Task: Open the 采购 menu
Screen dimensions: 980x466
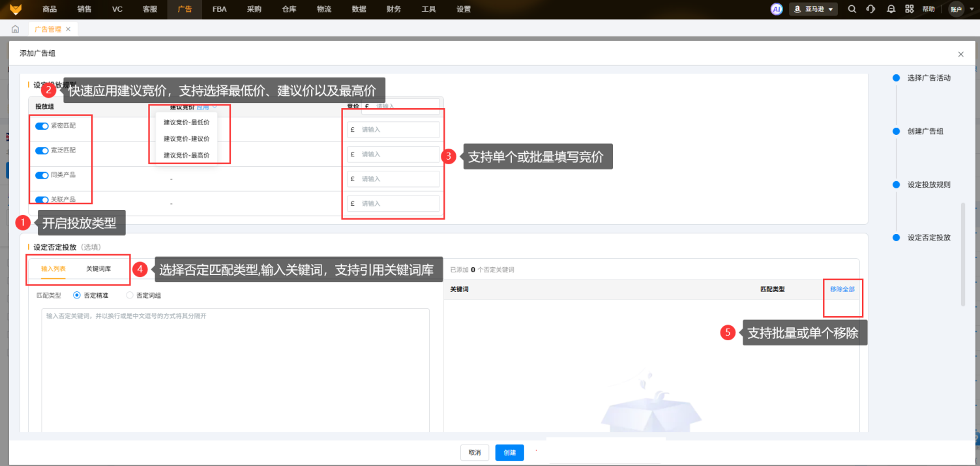Action: (254, 9)
